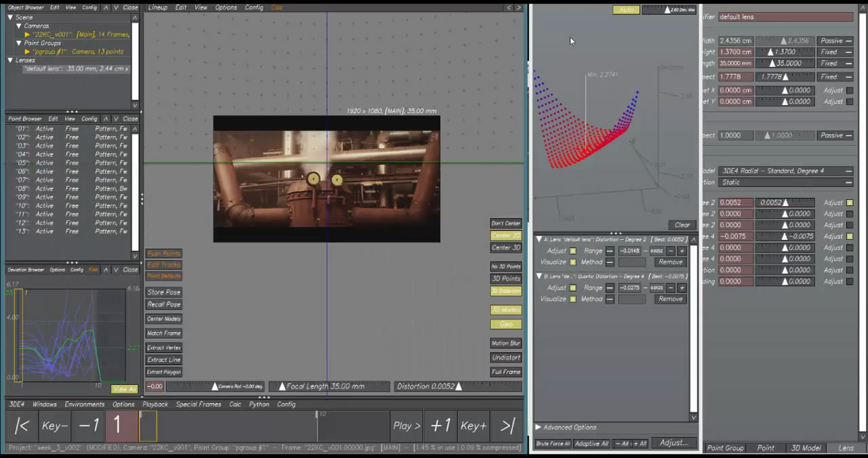Click the Match Frame button
Viewport: 868px width, 458px height.
coord(163,333)
